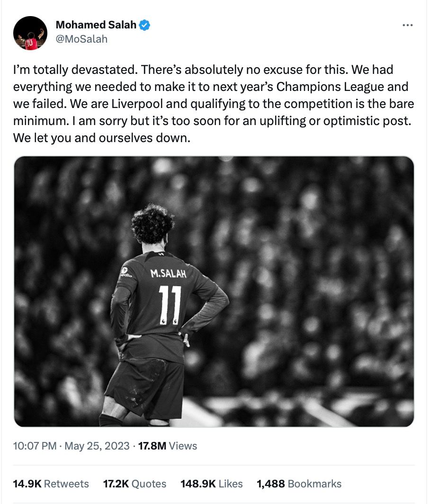Show the 148.9K Likes list

point(212,484)
